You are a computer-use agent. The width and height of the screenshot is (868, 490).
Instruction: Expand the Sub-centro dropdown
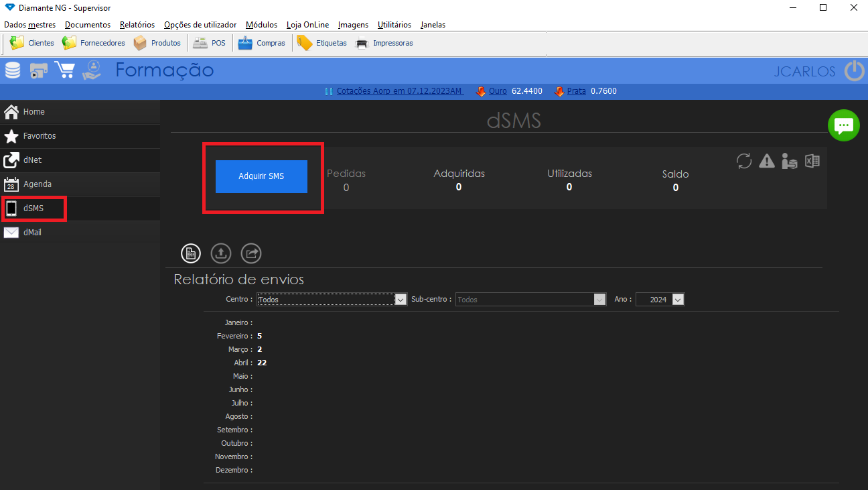[x=599, y=300]
